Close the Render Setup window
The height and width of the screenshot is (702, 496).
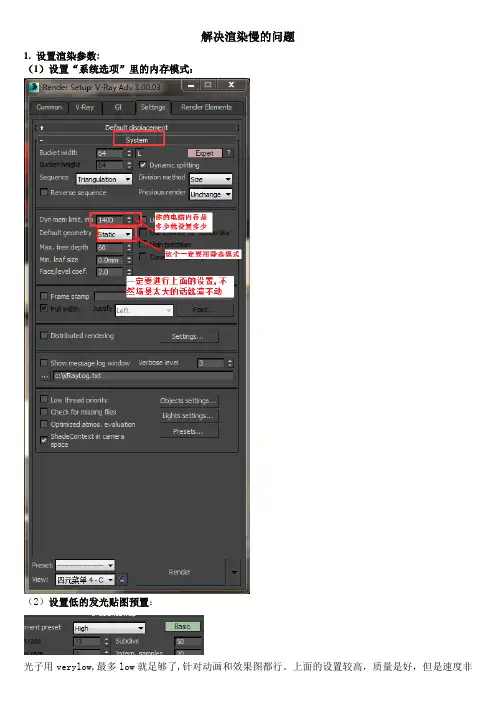tap(231, 85)
